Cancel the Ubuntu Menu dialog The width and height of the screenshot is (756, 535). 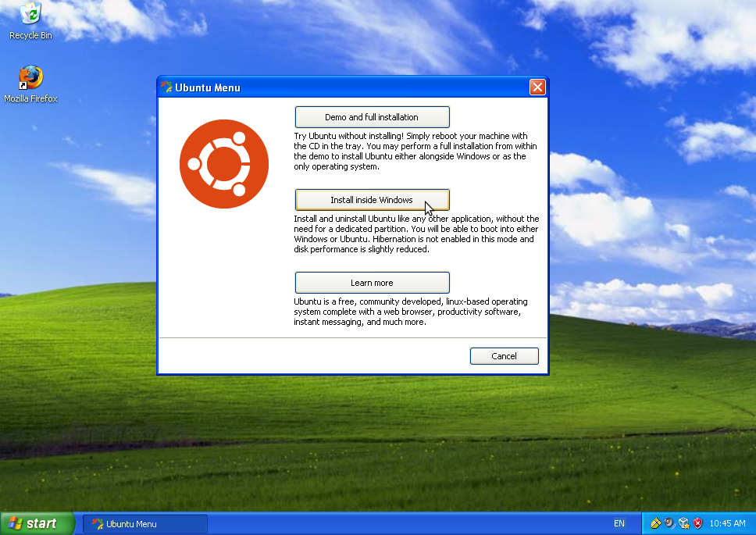coord(505,356)
